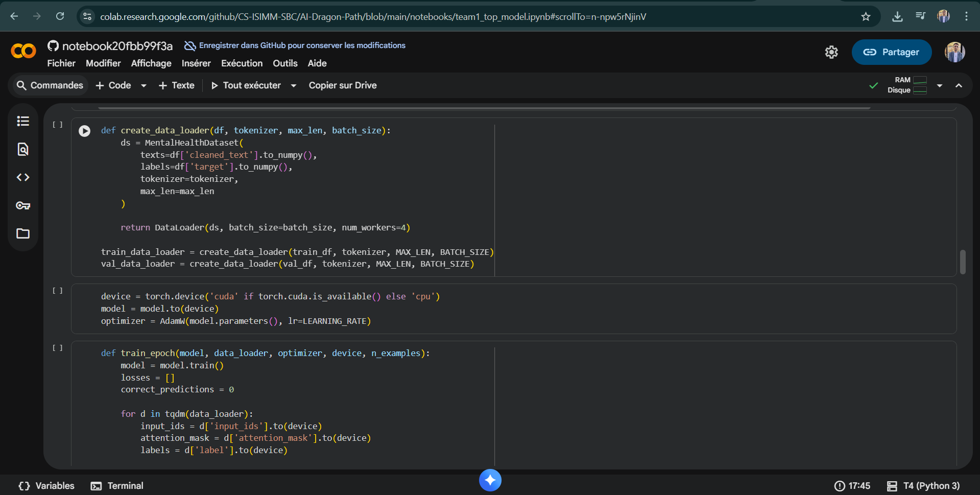The image size is (980, 495).
Task: Open the runtime connection options dropdown
Action: pyautogui.click(x=940, y=86)
